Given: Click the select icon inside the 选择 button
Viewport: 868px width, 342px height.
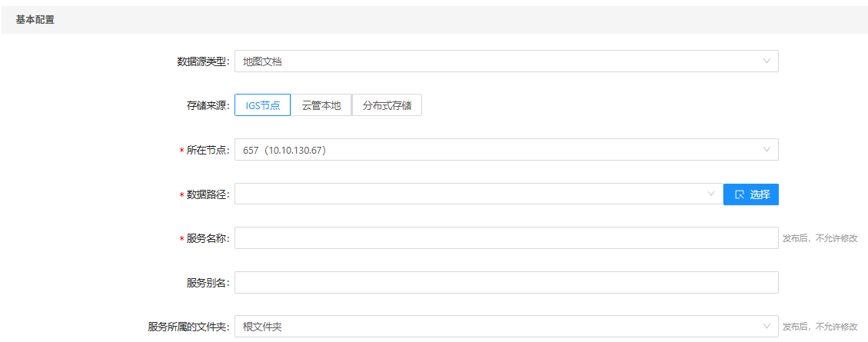Looking at the screenshot, I should click(740, 194).
